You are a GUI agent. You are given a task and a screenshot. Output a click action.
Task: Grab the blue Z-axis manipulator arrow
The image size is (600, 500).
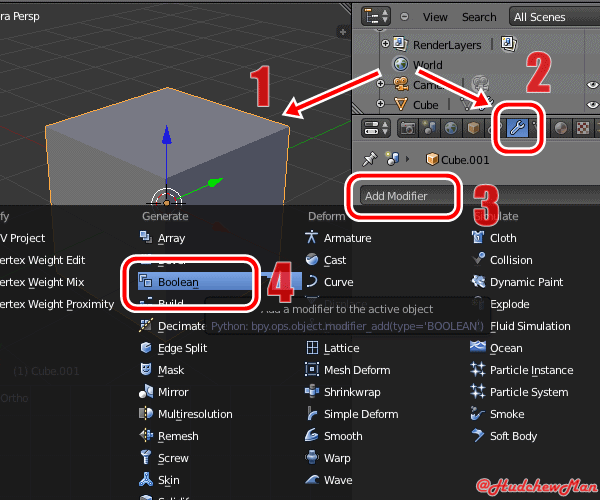(x=166, y=135)
